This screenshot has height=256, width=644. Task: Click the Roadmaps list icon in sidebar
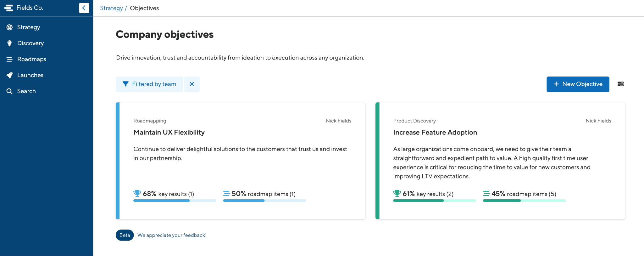click(10, 59)
